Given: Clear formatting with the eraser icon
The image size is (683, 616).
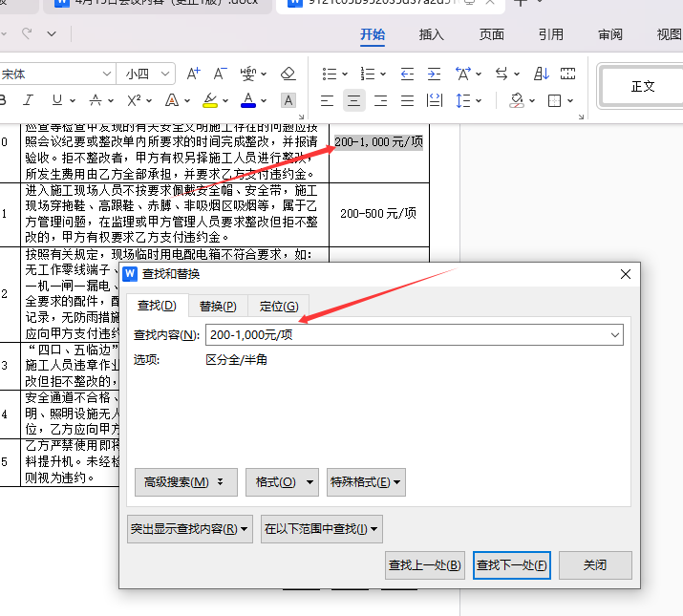Looking at the screenshot, I should coord(288,74).
